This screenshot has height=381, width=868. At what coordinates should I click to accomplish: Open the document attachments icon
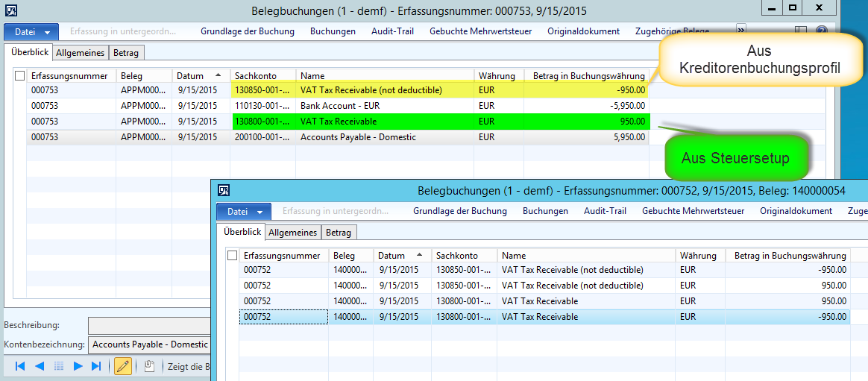[149, 366]
